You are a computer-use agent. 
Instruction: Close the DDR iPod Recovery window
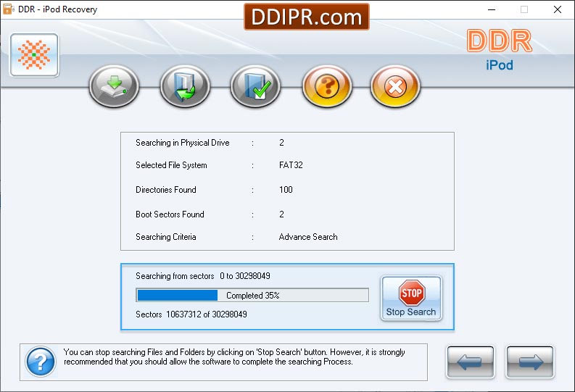pyautogui.click(x=558, y=9)
